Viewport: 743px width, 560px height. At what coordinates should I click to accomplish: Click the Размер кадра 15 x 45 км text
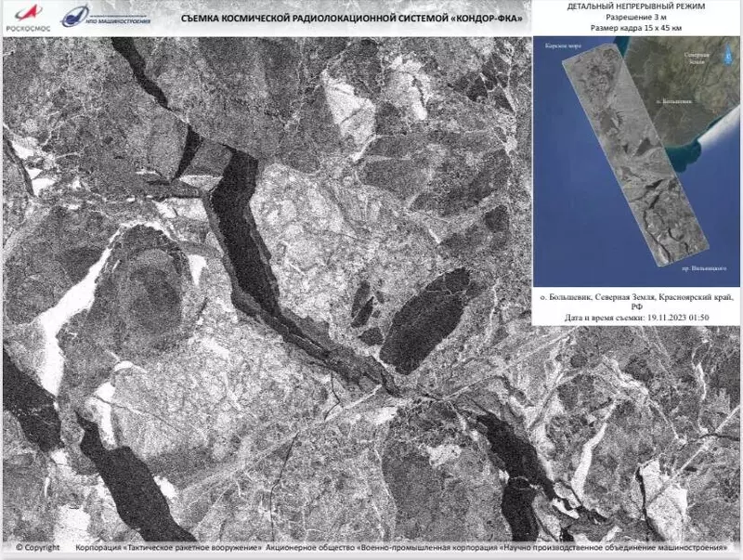[637, 28]
